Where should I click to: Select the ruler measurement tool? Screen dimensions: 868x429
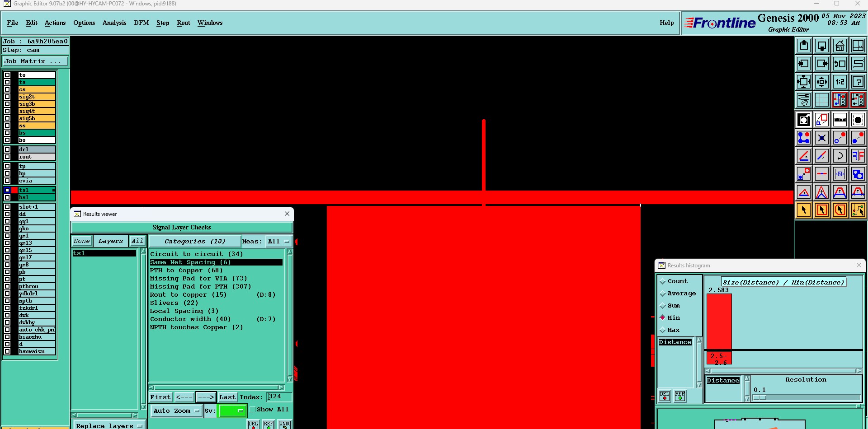pyautogui.click(x=840, y=120)
